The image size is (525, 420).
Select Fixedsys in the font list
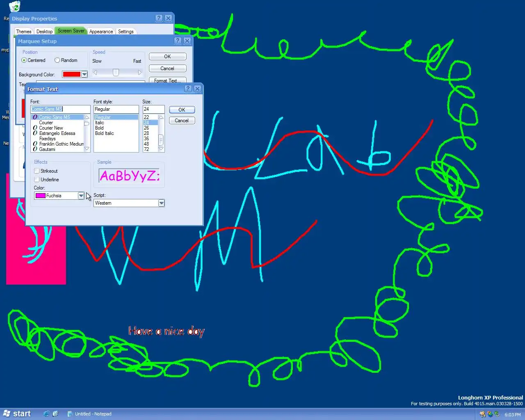(x=57, y=139)
